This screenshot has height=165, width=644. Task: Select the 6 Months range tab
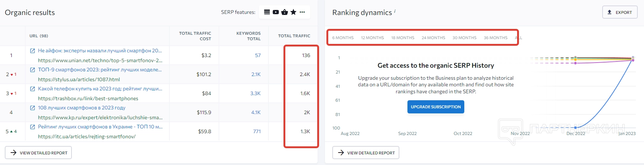point(343,38)
